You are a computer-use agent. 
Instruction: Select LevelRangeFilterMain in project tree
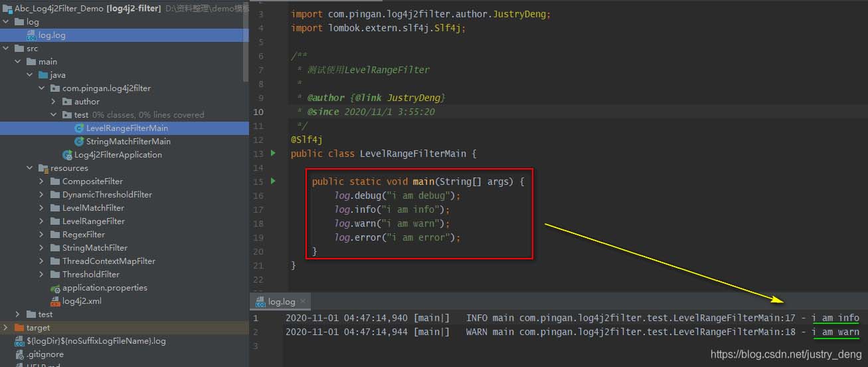coord(127,128)
